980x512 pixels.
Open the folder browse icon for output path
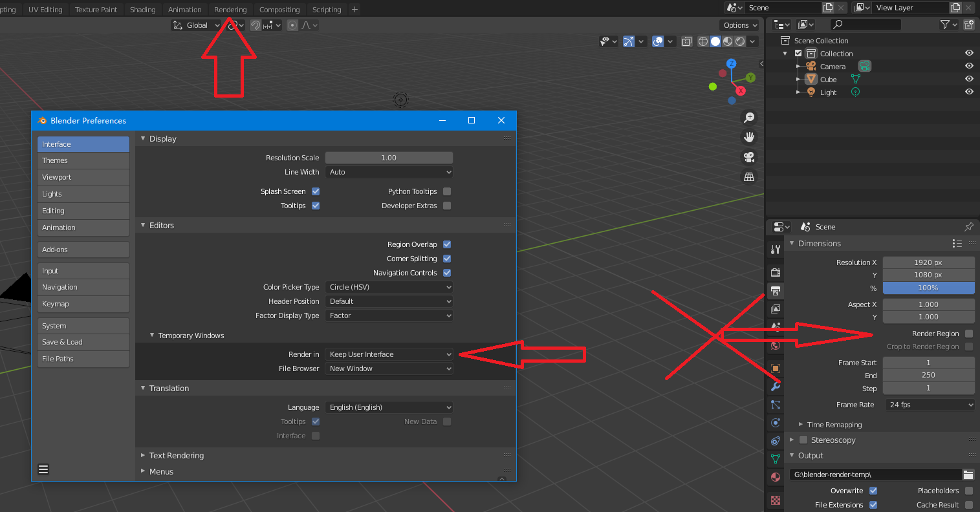968,475
